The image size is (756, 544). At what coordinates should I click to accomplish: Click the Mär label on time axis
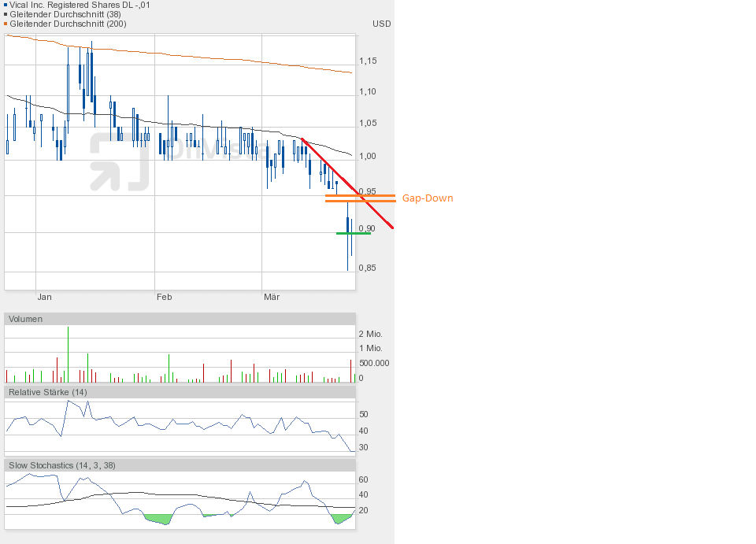click(x=271, y=297)
